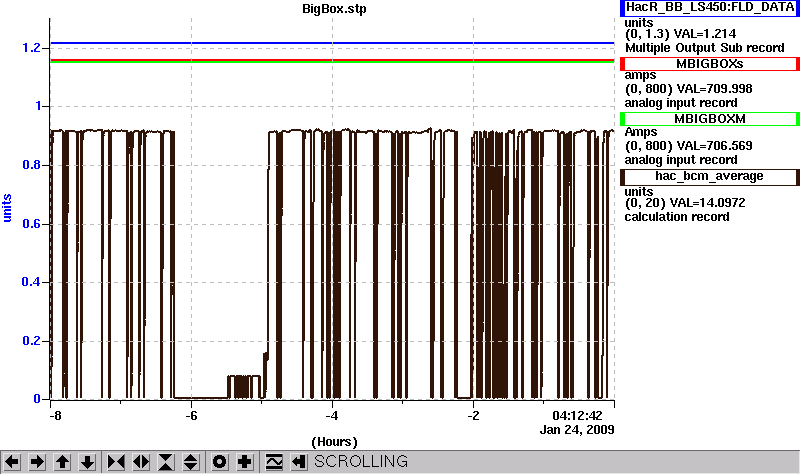800x474 pixels.
Task: Click the BigBox.stp plot title
Action: (x=334, y=9)
